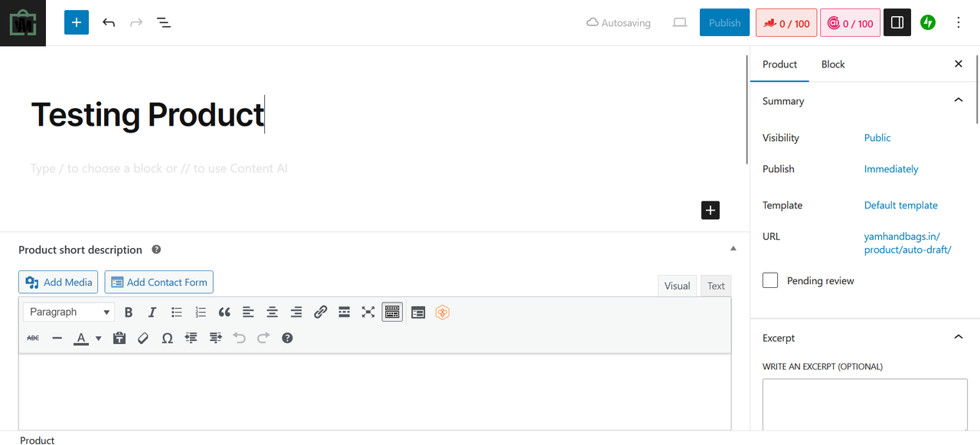Switch to the Product sidebar tab
Viewport: 980px width, 445px height.
(779, 64)
